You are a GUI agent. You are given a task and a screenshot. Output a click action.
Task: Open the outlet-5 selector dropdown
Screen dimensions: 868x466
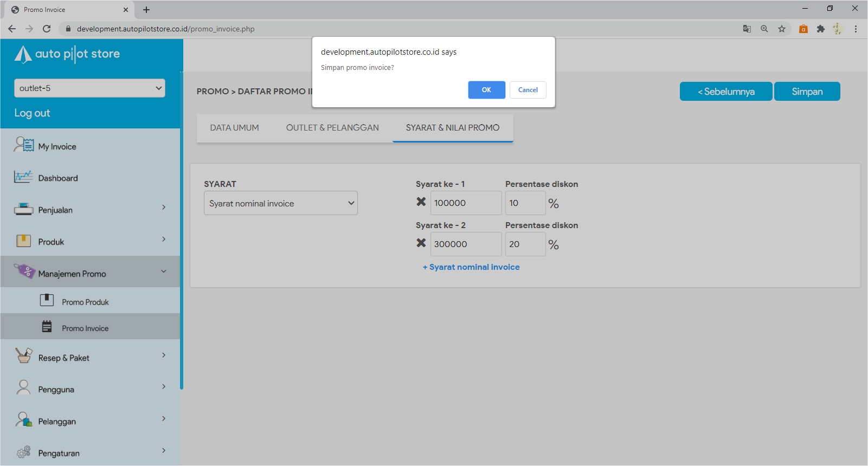click(89, 88)
